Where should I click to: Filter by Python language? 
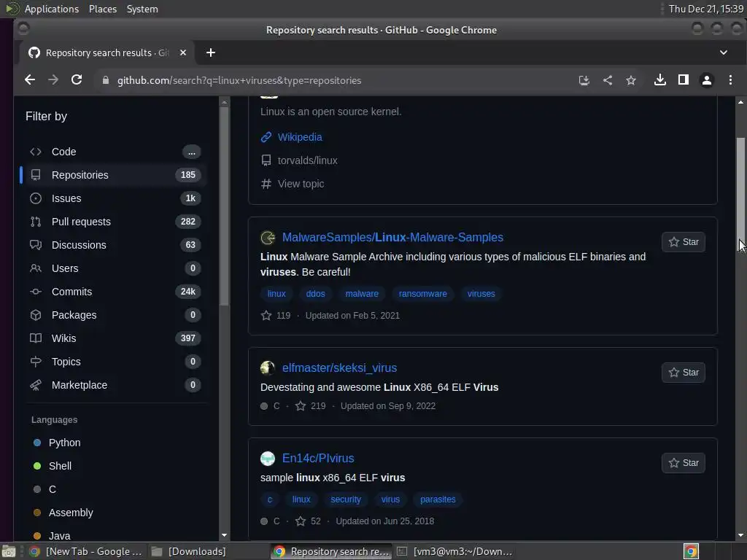[64, 443]
